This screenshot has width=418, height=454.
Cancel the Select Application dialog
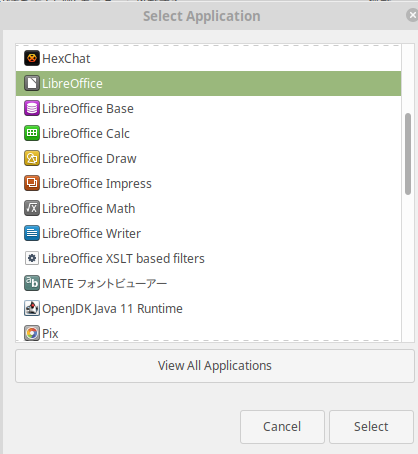(x=282, y=427)
